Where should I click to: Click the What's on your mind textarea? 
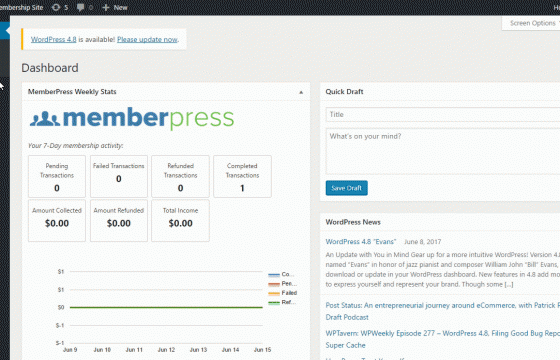pyautogui.click(x=443, y=152)
